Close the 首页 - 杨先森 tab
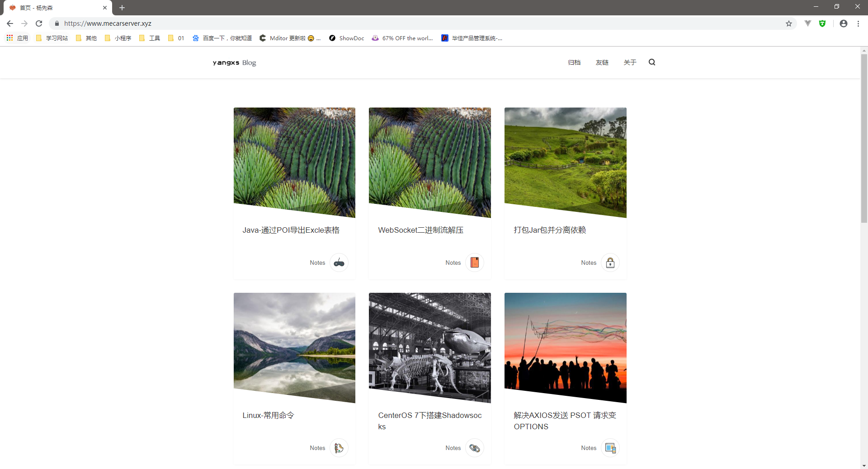Image resolution: width=868 pixels, height=469 pixels. point(105,8)
